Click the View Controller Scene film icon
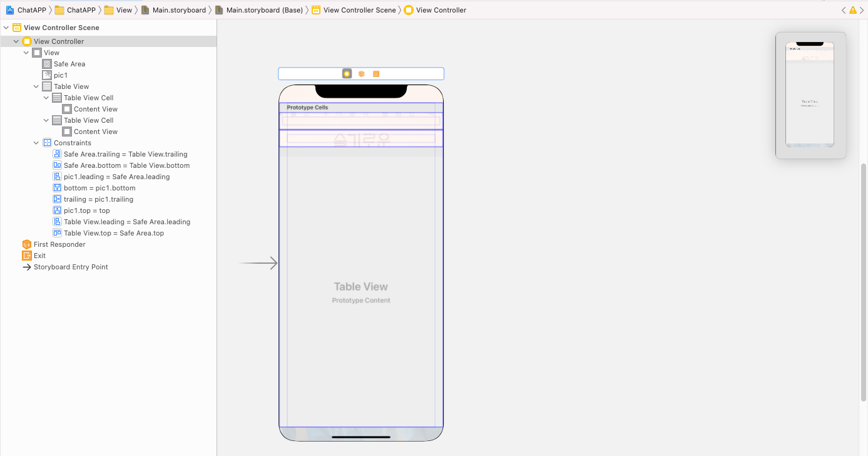868x456 pixels. (16, 28)
